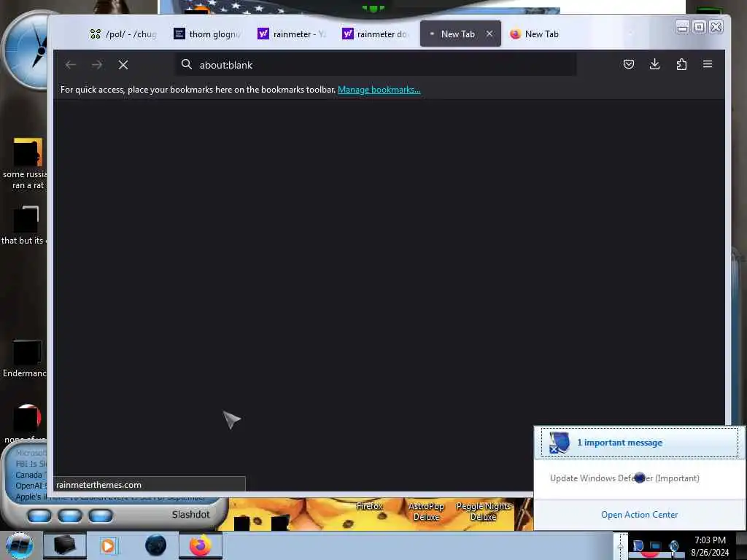Image resolution: width=747 pixels, height=560 pixels.
Task: Click Open Action Center link
Action: click(x=639, y=514)
